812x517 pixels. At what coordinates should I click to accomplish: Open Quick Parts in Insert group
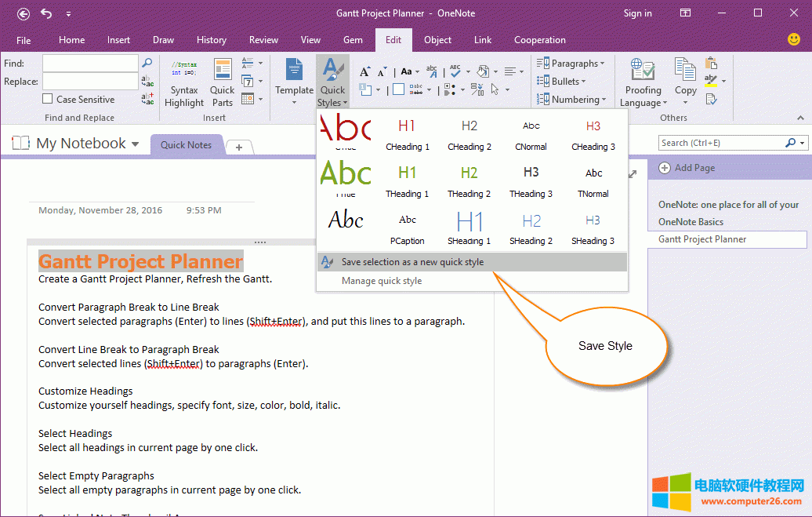pos(223,82)
